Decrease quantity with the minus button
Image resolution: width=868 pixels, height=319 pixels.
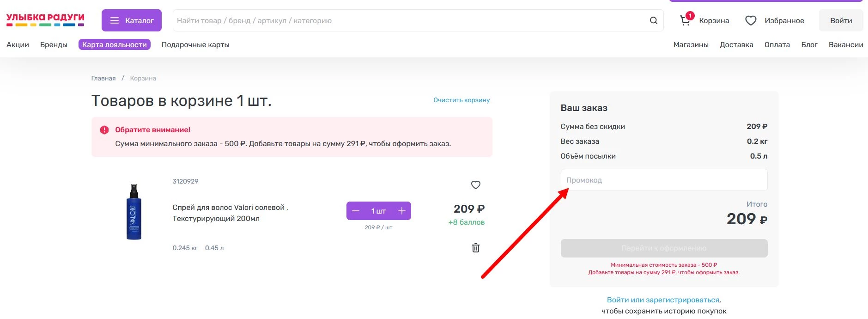click(x=356, y=211)
